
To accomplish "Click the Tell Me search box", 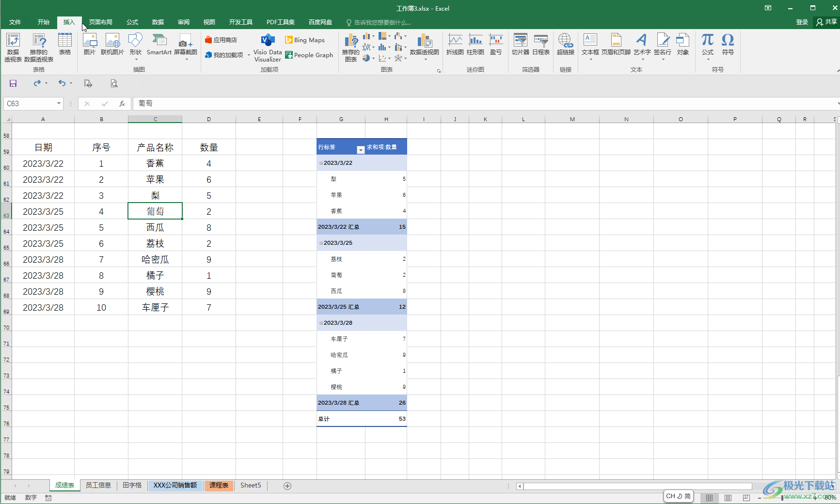I will pyautogui.click(x=379, y=22).
